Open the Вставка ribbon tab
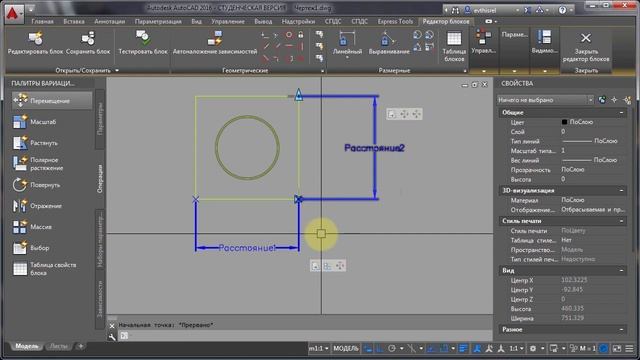The width and height of the screenshot is (640, 360). tap(74, 21)
